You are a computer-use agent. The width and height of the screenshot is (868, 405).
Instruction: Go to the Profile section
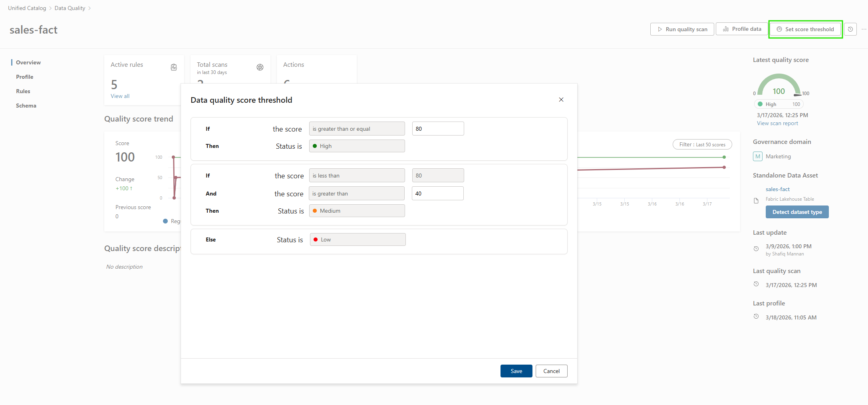24,77
